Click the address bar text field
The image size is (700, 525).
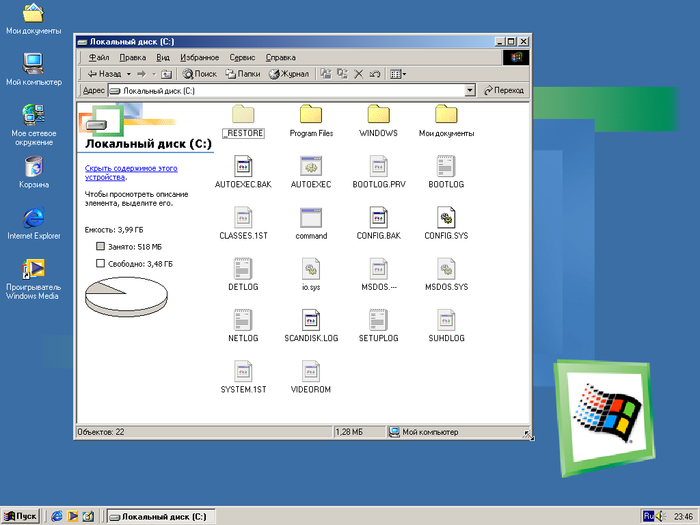click(x=290, y=90)
